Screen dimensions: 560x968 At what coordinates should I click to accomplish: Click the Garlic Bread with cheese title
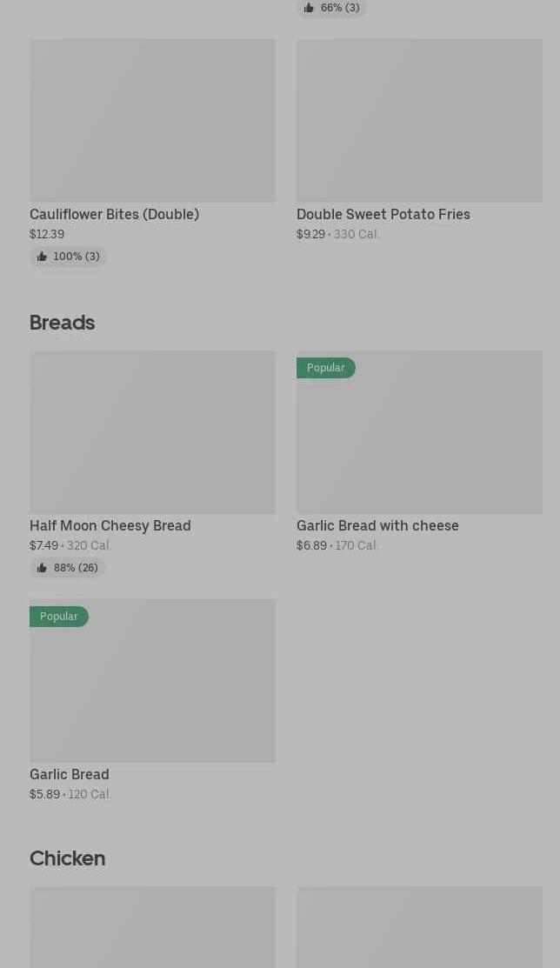click(x=377, y=525)
